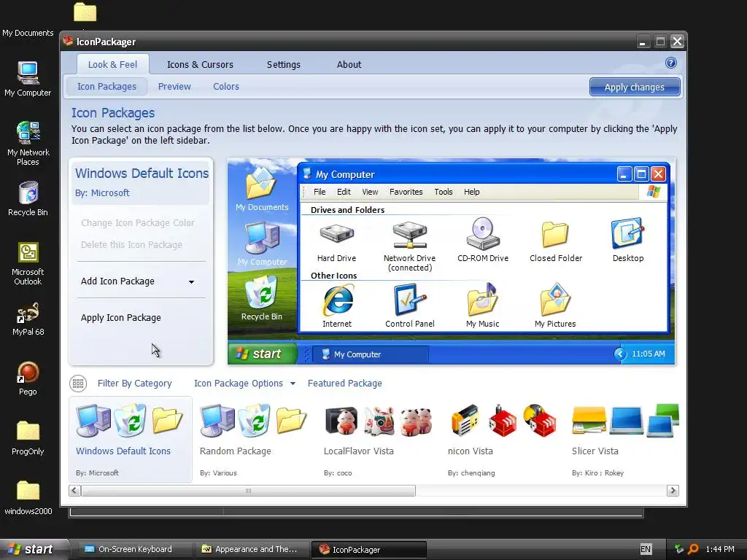Click My Pictures icon in preview
This screenshot has height=560, width=747.
click(x=555, y=300)
